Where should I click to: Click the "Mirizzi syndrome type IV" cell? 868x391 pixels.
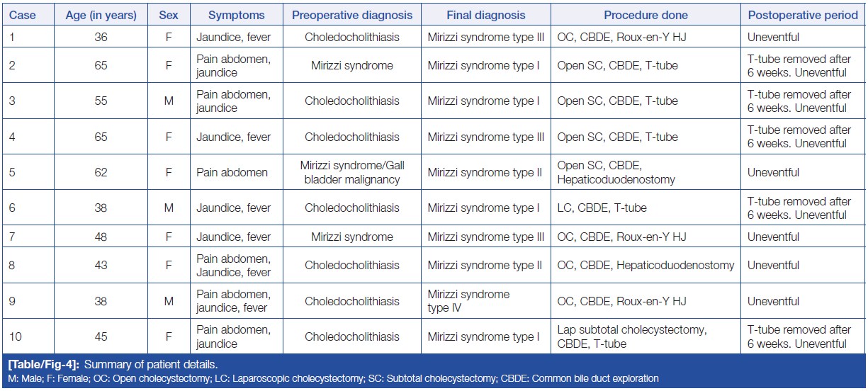pos(468,301)
